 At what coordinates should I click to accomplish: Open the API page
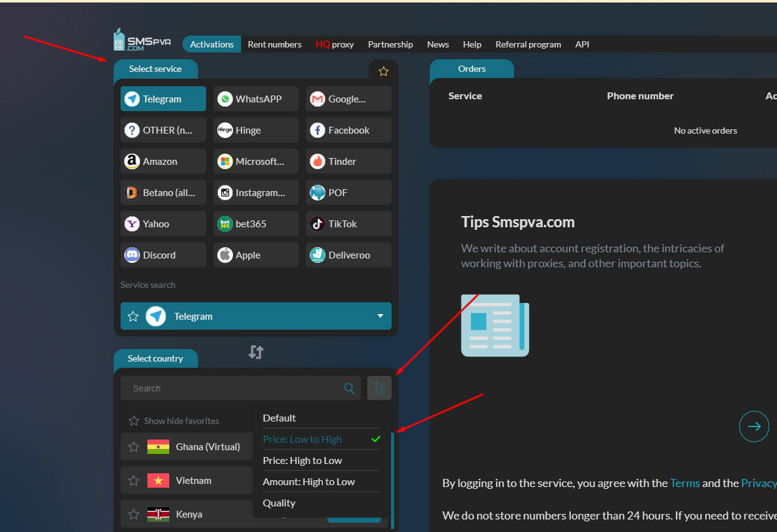coord(582,44)
